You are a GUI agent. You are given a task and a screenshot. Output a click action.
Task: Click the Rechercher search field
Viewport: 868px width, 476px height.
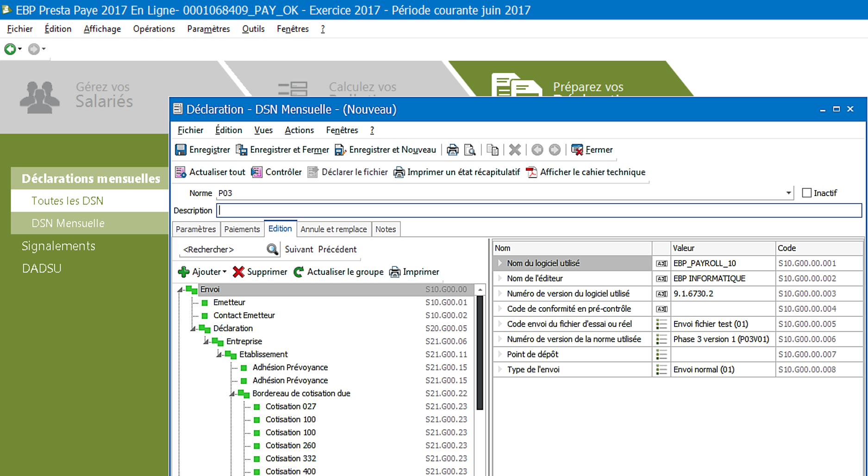(222, 249)
